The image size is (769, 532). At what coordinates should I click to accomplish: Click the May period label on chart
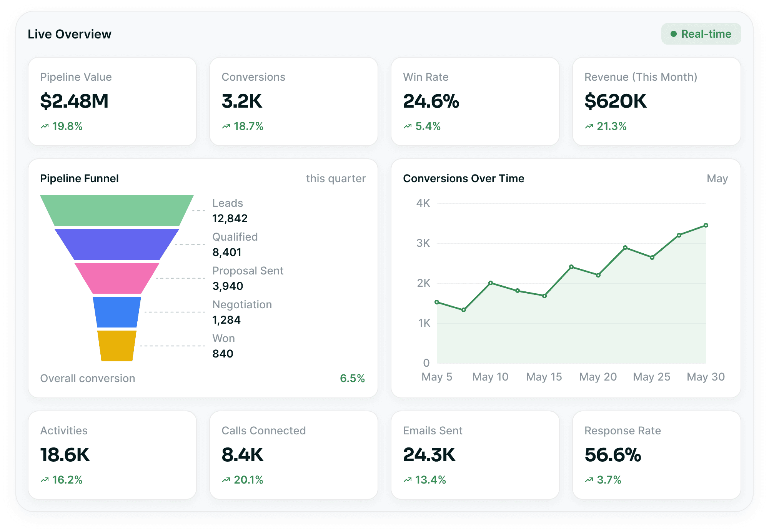[x=717, y=179]
